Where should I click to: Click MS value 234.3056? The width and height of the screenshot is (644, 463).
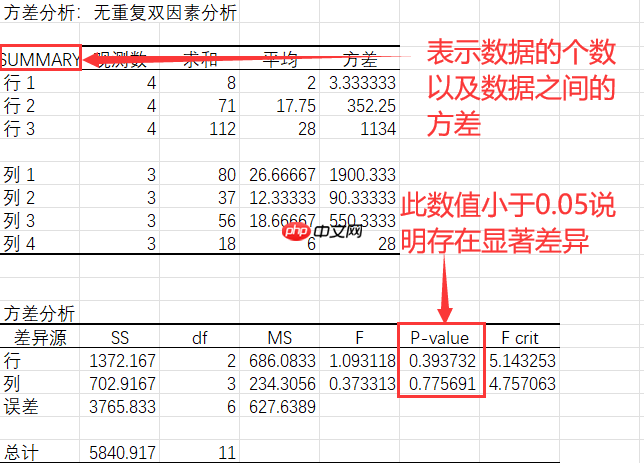282,384
